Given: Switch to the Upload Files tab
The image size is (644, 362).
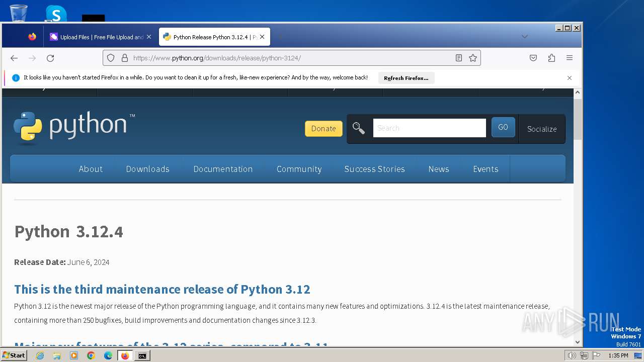Looking at the screenshot, I should click(101, 37).
